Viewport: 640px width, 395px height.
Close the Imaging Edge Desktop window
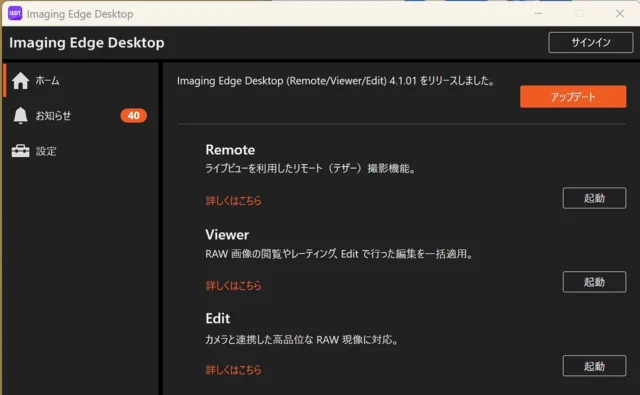pos(620,13)
